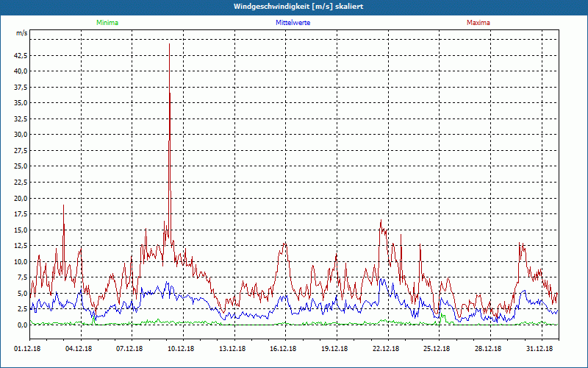Click the 27,5 y-axis value
The image size is (588, 368).
pos(21,151)
